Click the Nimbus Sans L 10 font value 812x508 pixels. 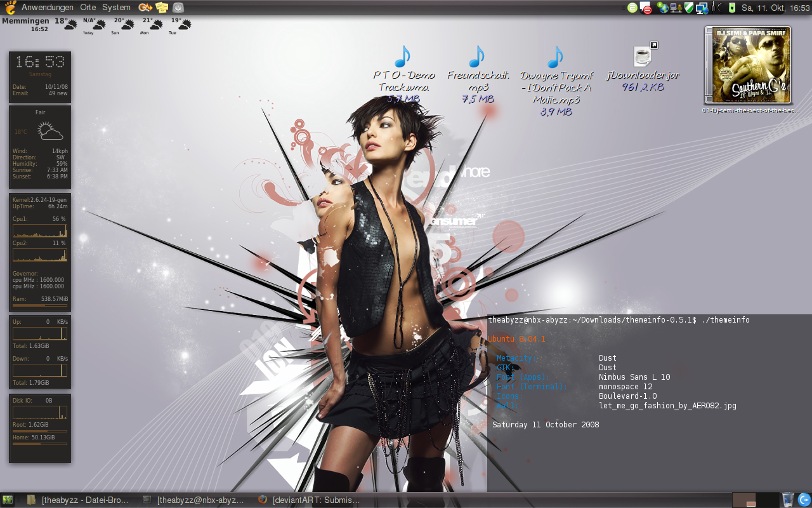(634, 377)
